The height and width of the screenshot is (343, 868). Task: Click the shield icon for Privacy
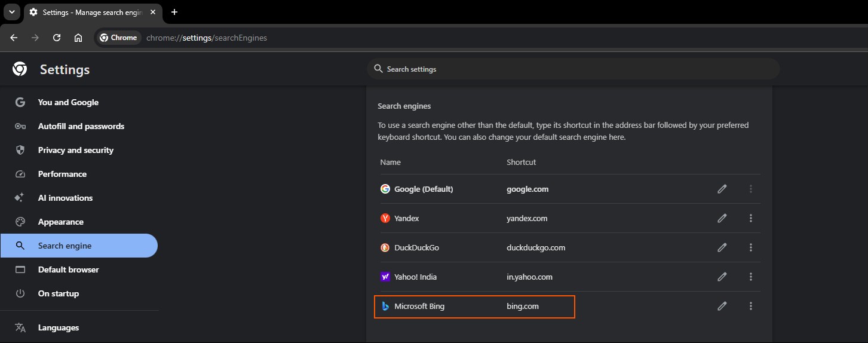coord(20,150)
